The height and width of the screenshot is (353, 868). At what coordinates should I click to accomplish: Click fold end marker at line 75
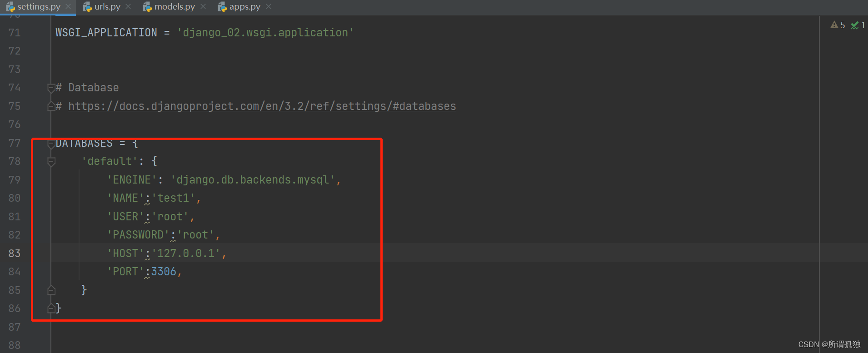click(x=51, y=106)
